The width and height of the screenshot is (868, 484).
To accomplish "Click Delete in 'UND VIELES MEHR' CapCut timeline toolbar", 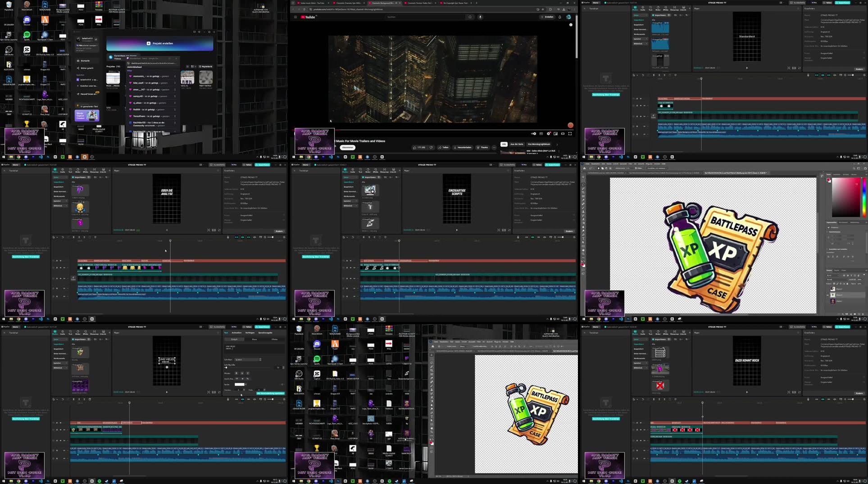I will pos(90,399).
